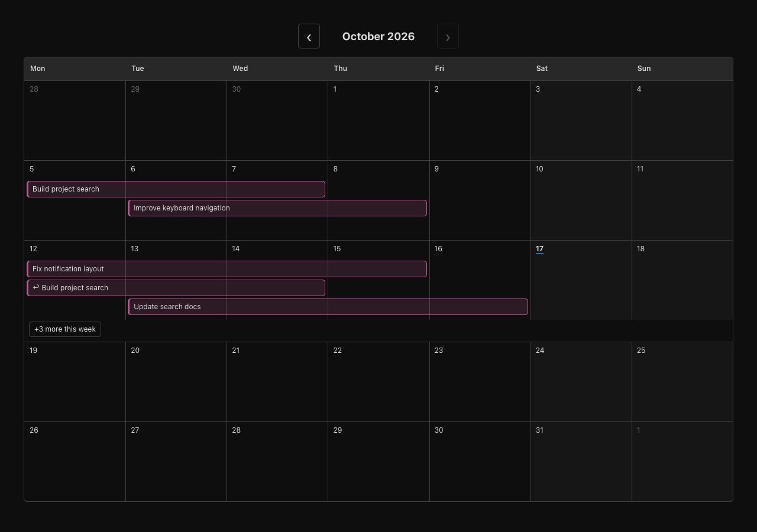Image resolution: width=757 pixels, height=532 pixels.
Task: Click the Thu column header
Action: point(341,69)
